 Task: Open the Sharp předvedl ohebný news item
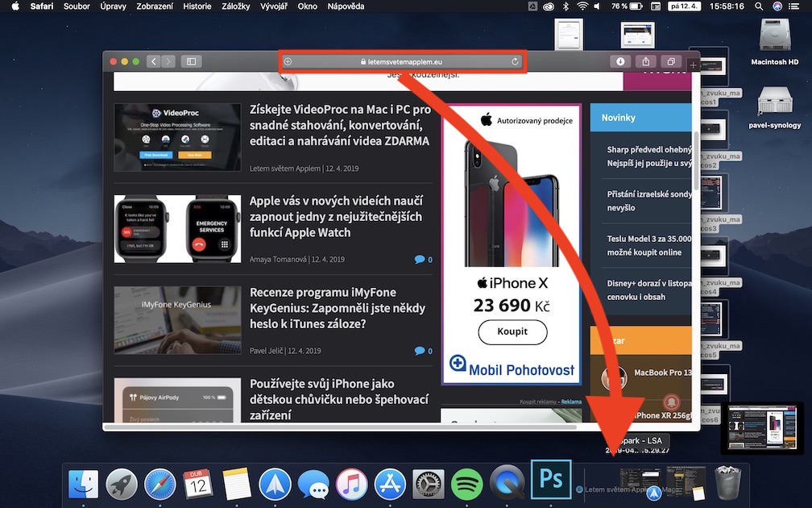[649, 156]
